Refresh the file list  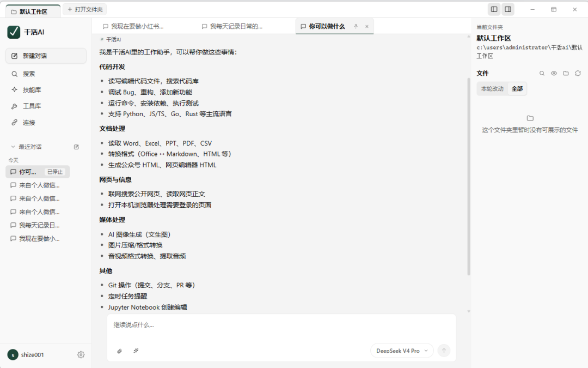(578, 74)
